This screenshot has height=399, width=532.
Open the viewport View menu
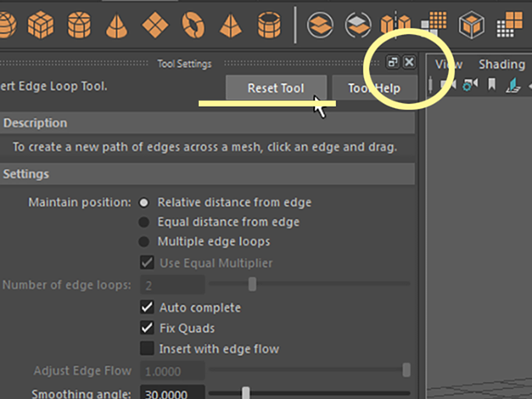tap(449, 64)
